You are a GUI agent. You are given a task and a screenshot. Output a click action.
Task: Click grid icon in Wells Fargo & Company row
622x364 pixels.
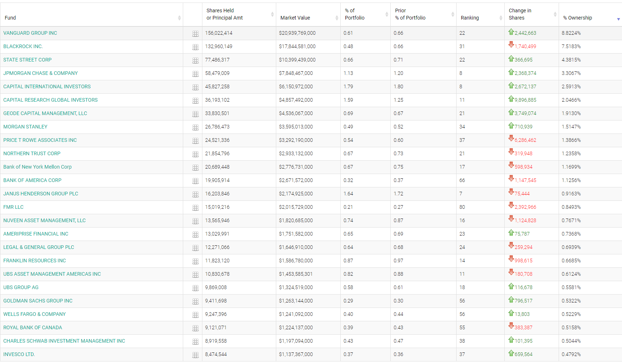[x=196, y=315]
